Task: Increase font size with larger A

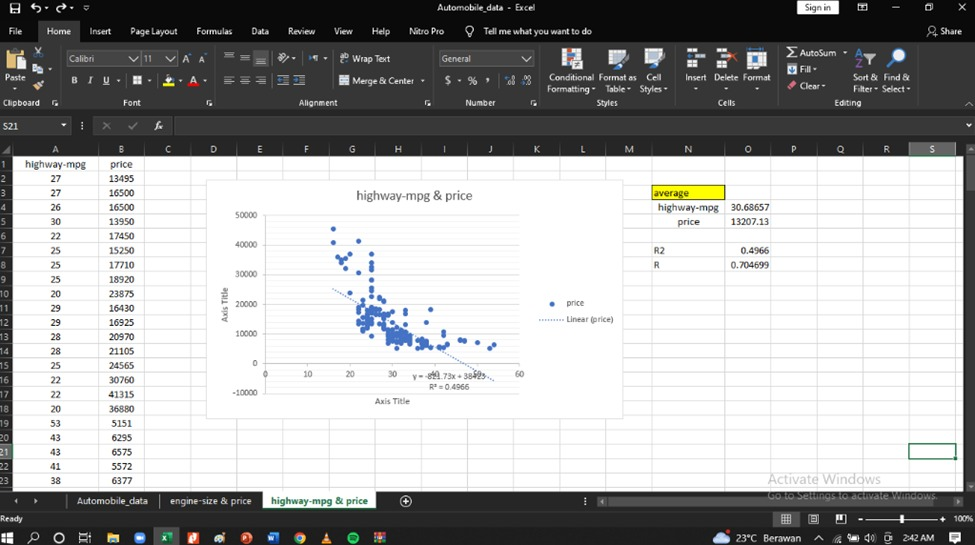Action: click(x=187, y=58)
